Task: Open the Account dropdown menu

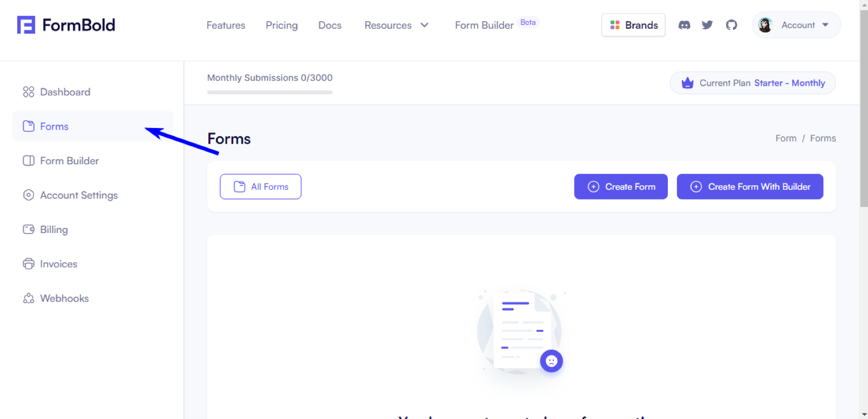Action: (796, 25)
